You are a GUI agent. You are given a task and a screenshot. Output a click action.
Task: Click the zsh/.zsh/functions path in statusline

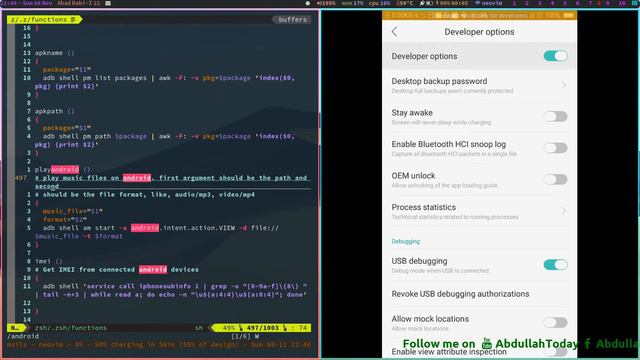[70, 328]
